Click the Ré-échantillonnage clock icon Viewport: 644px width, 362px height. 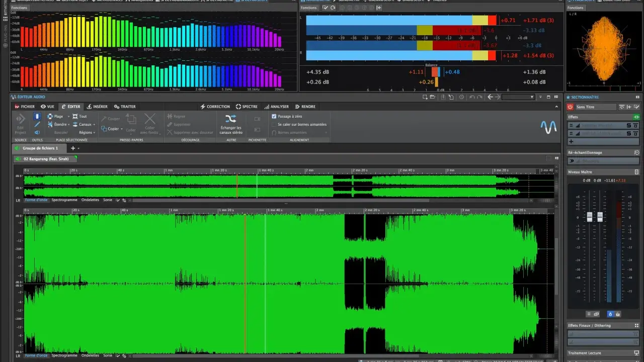click(636, 152)
